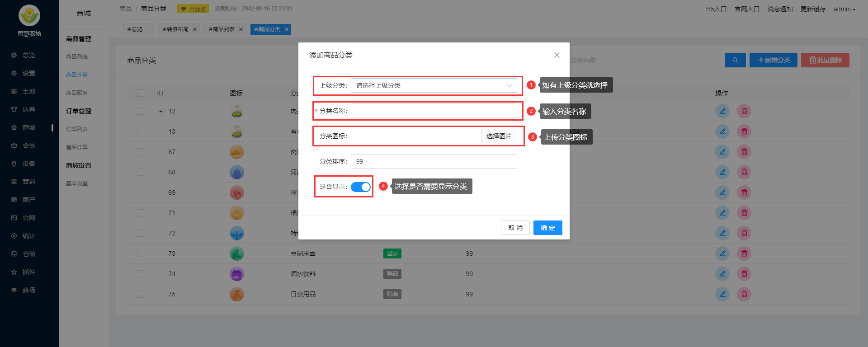
Task: Click the edit icon for row 73
Action: coord(722,253)
